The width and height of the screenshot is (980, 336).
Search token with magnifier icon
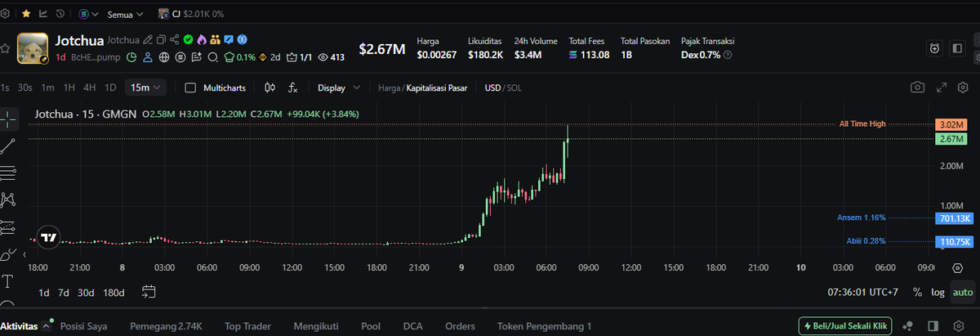[x=213, y=57]
